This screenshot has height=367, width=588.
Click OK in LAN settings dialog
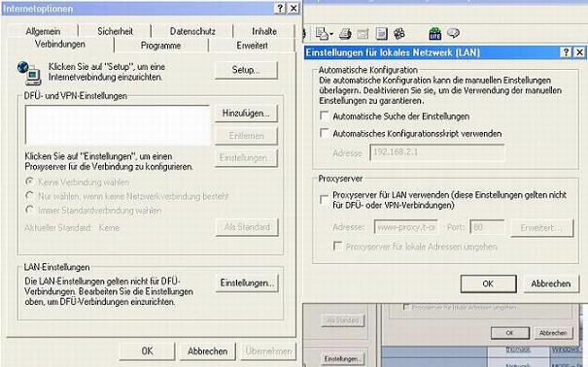[x=488, y=284]
